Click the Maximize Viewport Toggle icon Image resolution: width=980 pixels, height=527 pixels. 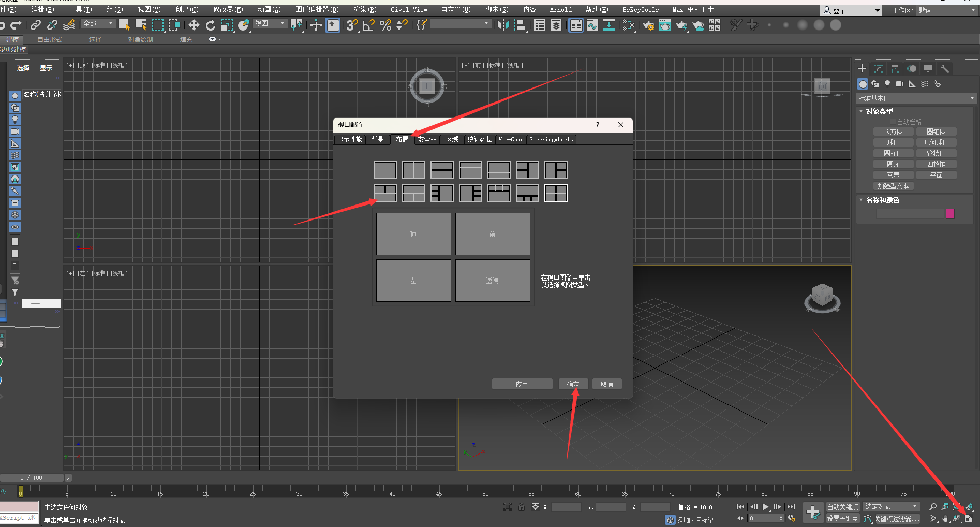969,518
